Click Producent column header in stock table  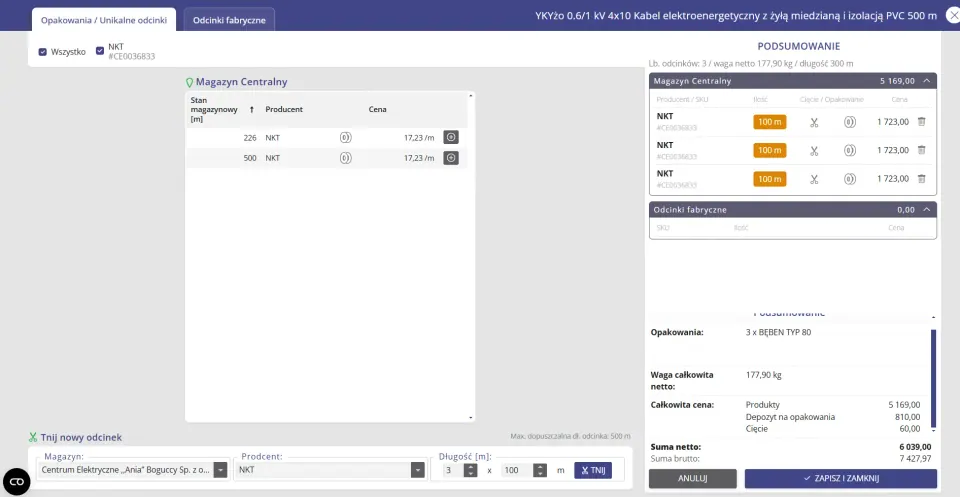[x=284, y=110]
